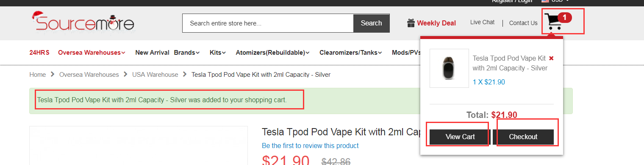
Task: Select the US flag currency icon
Action: [x=545, y=1]
